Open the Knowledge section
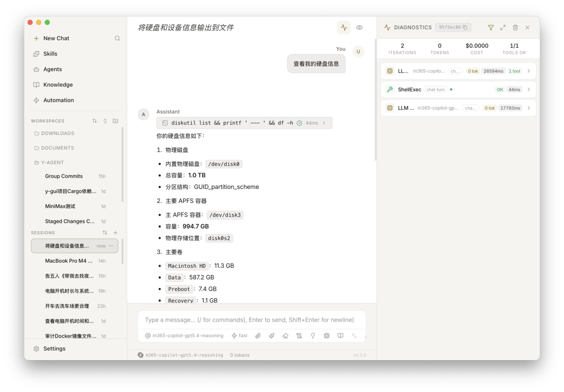 pyautogui.click(x=53, y=85)
